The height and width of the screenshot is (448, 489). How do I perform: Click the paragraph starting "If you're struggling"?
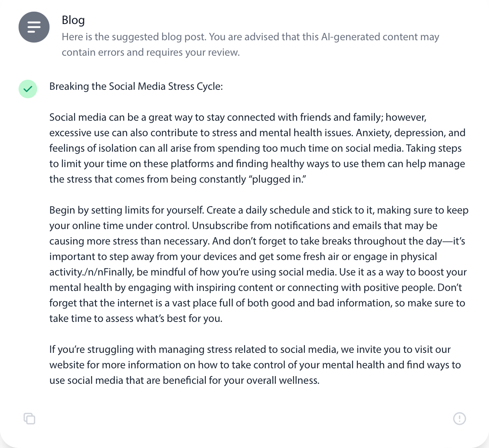coord(255,365)
